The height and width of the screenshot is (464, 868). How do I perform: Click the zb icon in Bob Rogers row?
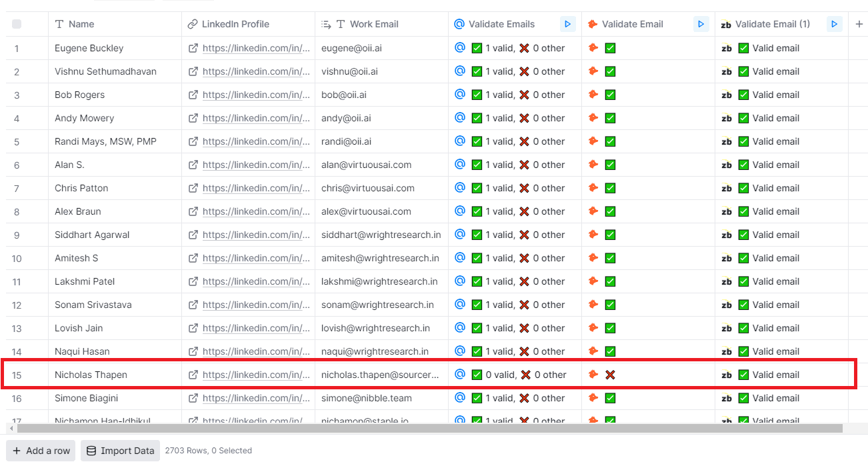point(727,95)
